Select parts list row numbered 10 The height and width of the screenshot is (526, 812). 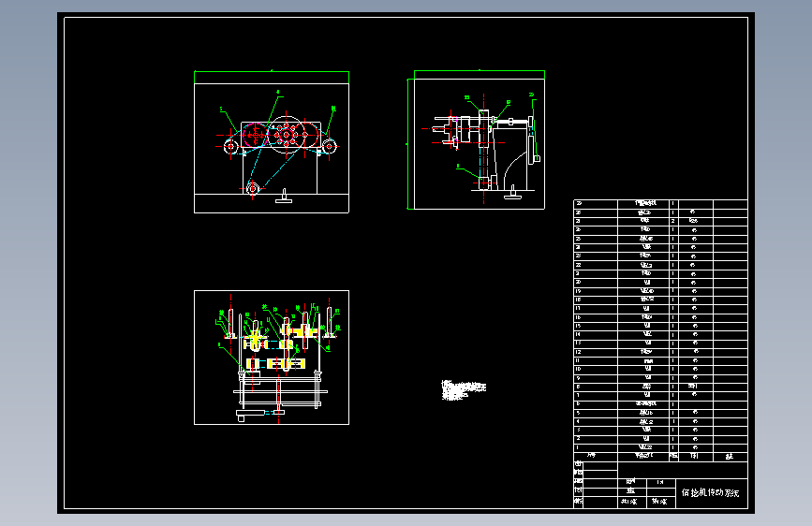click(660, 370)
